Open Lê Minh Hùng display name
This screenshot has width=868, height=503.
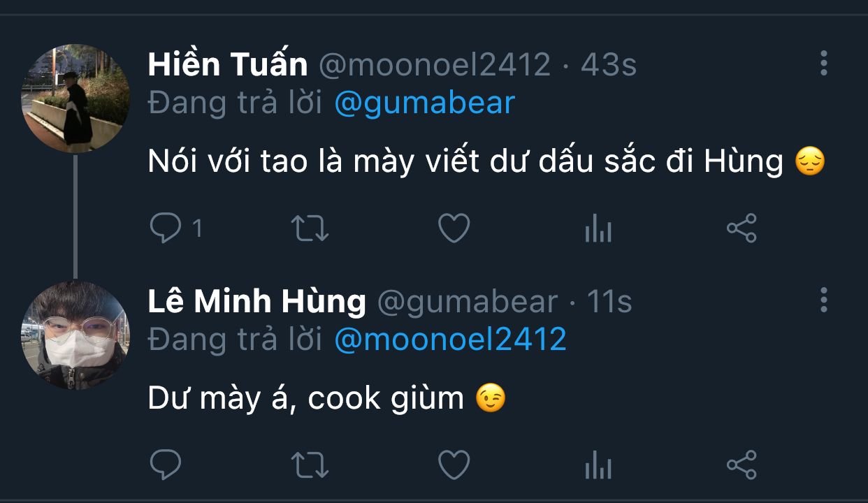click(256, 302)
